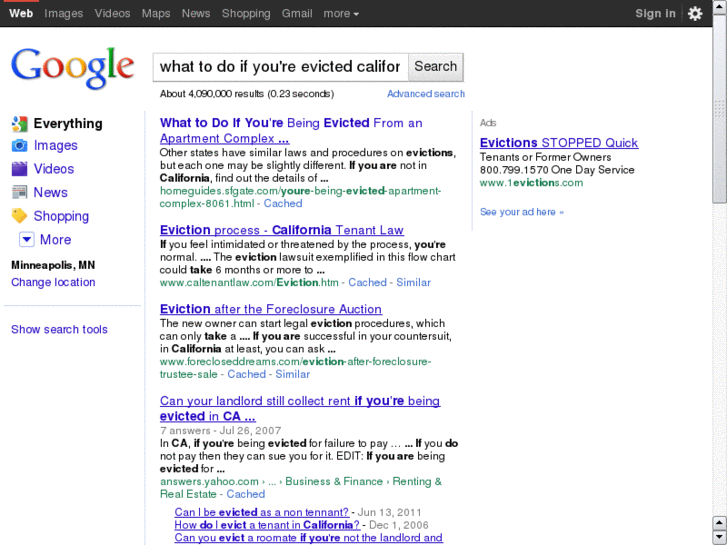
Task: Open 'Eviction process - California Tenant Law' result
Action: pyautogui.click(x=281, y=230)
